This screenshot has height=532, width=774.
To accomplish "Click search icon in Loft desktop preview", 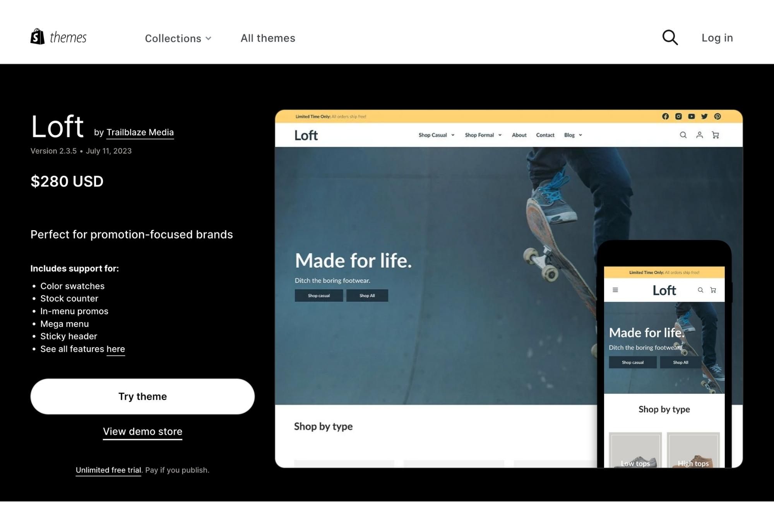I will point(683,135).
